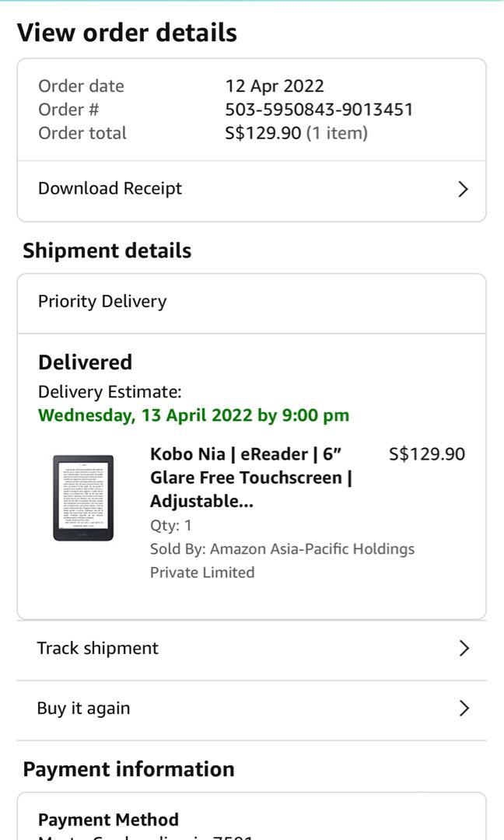Open the Download Receipt chevron arrow
Viewport: 504px width, 840px height.
pyautogui.click(x=463, y=189)
